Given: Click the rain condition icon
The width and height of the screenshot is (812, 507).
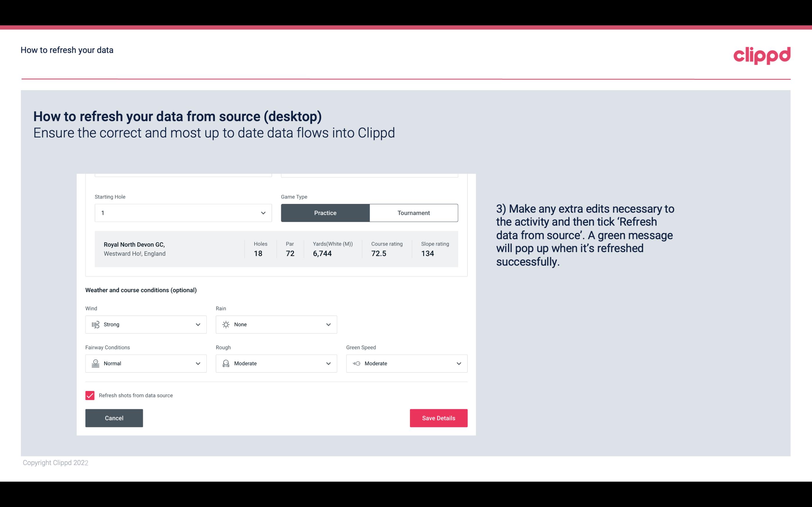Looking at the screenshot, I should [226, 324].
